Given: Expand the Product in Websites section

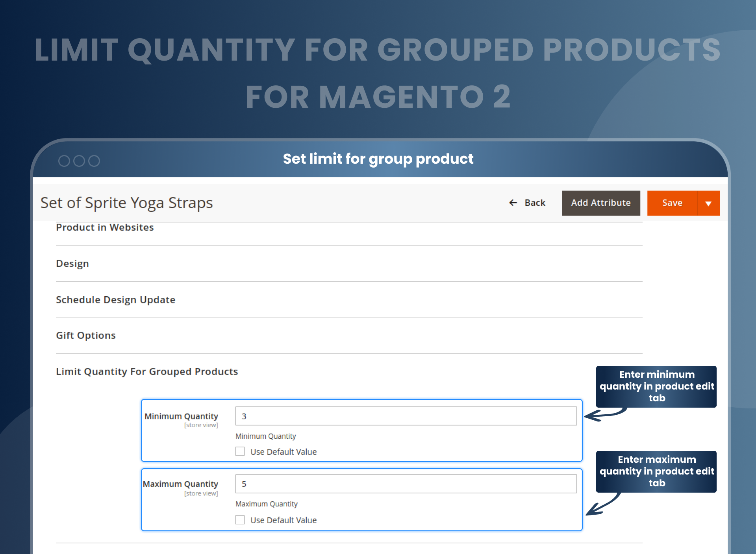Looking at the screenshot, I should coord(105,227).
